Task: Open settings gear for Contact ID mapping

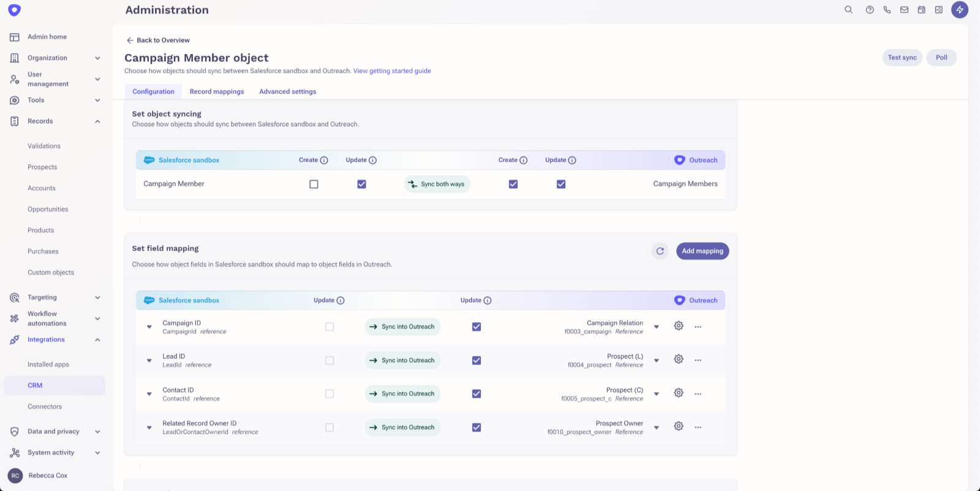Action: (x=679, y=393)
